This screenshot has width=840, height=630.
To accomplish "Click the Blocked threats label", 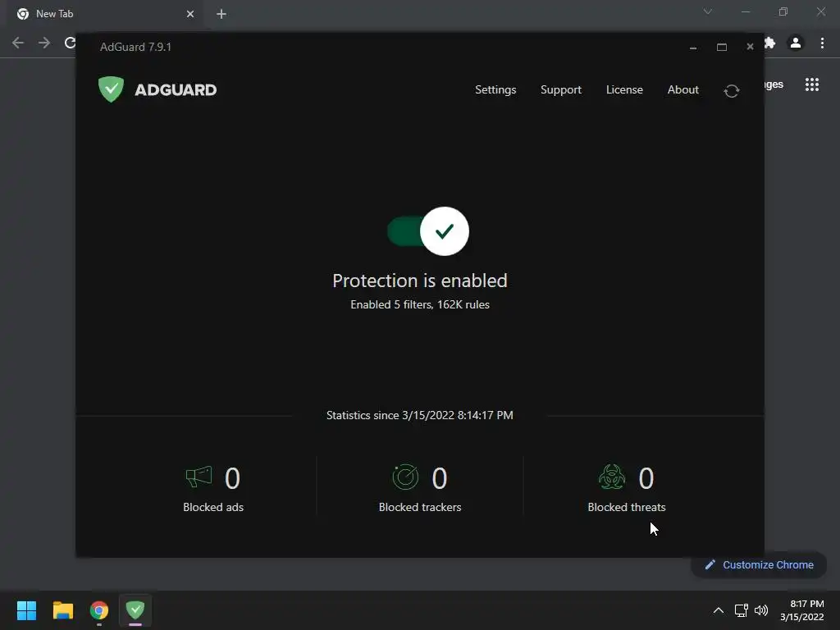I will click(627, 507).
